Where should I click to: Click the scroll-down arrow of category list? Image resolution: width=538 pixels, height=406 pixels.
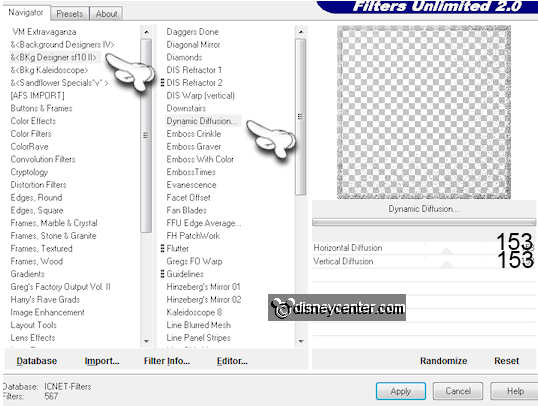point(147,341)
